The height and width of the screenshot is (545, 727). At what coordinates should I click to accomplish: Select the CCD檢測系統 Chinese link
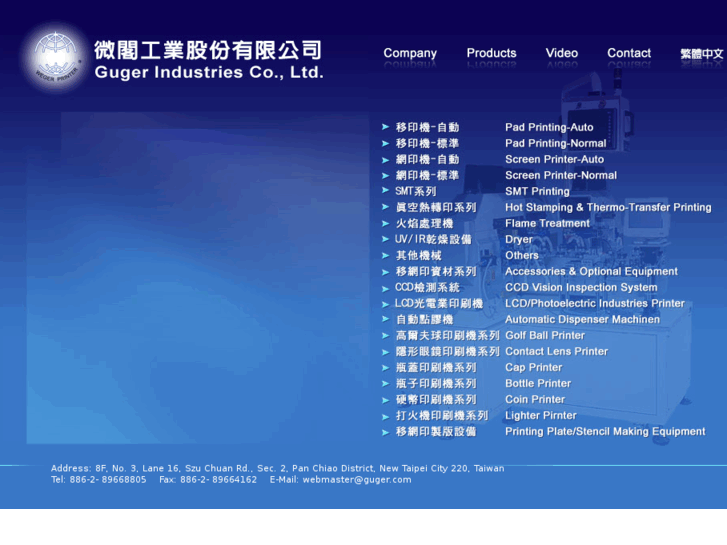[427, 288]
